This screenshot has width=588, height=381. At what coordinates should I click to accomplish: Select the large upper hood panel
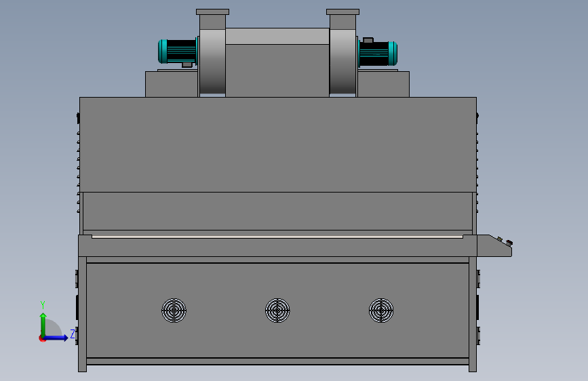(278, 145)
